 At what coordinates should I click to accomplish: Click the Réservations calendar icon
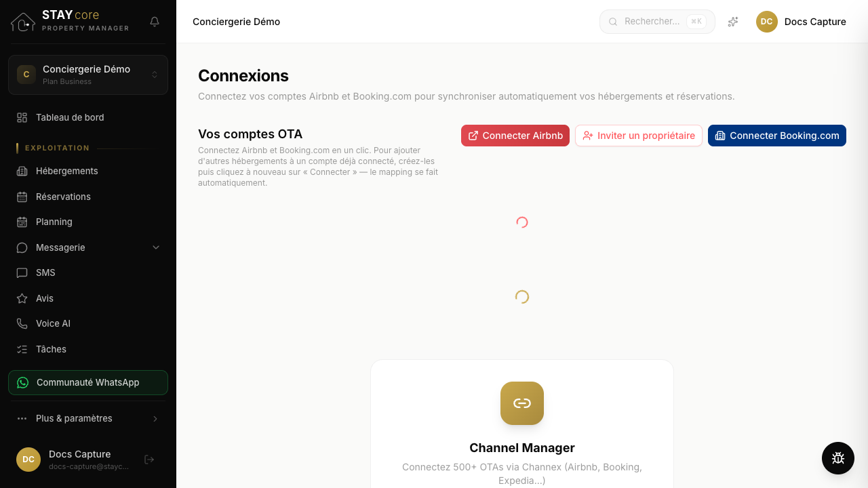point(22,197)
